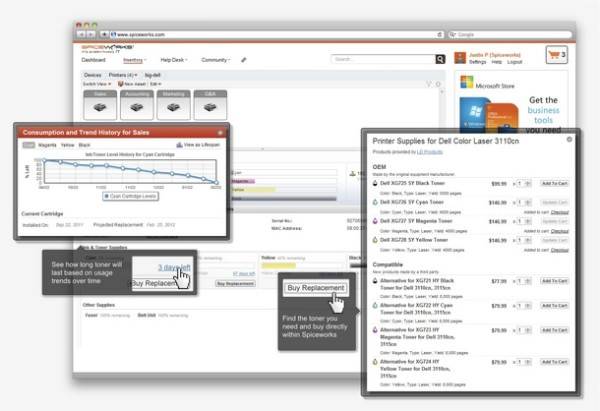Open the Edit dropdown in the toolbar
Screen dimensions: 600x411
(156, 84)
